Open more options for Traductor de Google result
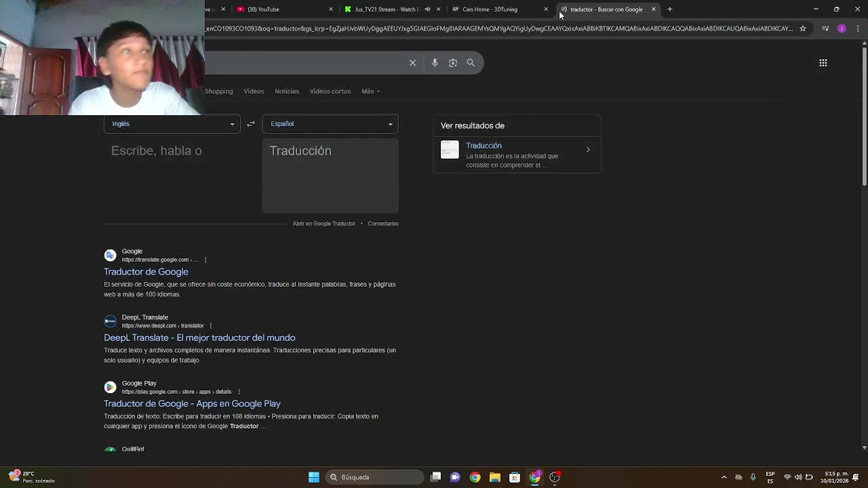Screen dimensions: 868x488 pos(205,260)
